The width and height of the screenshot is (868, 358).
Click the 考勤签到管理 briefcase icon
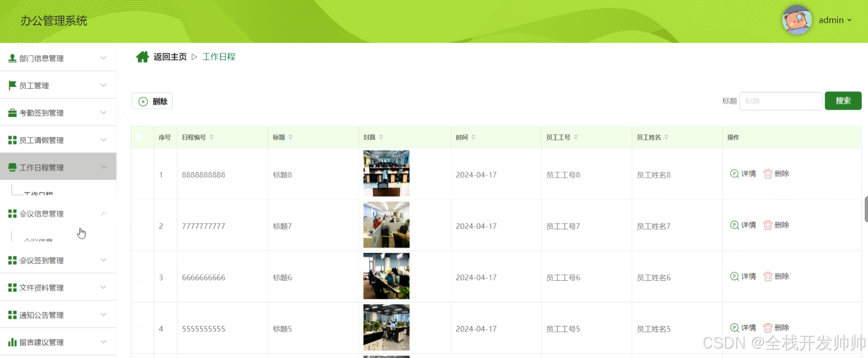tap(12, 112)
